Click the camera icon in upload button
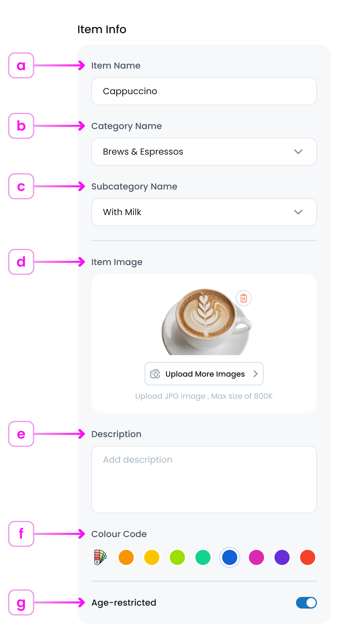This screenshot has width=353, height=644. tap(155, 374)
